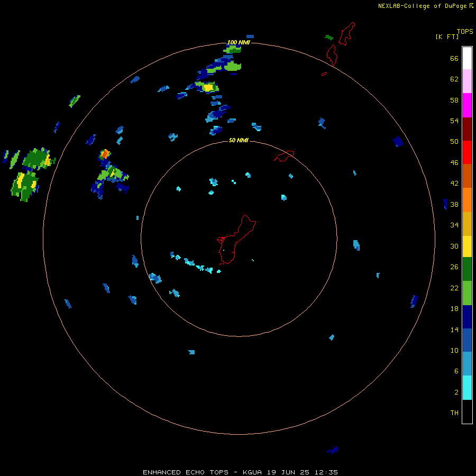Click the light green 26 kft swatch

click(467, 293)
